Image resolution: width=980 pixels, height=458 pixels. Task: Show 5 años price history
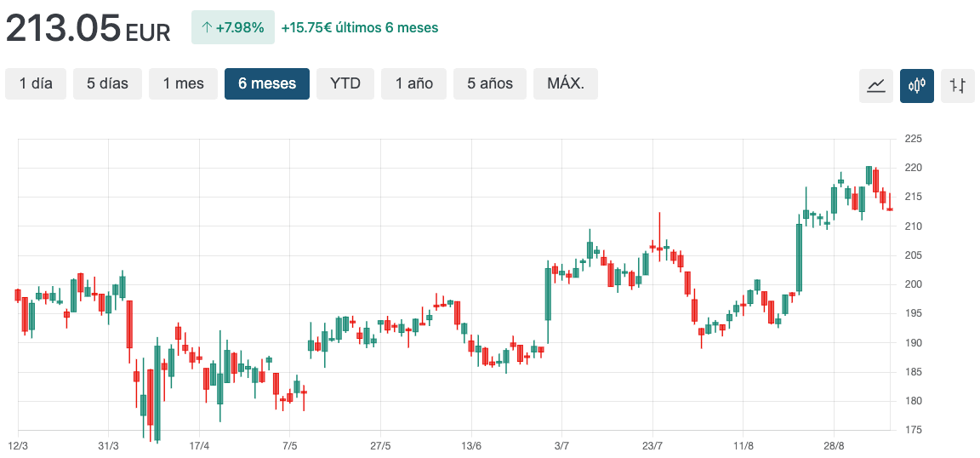point(490,83)
